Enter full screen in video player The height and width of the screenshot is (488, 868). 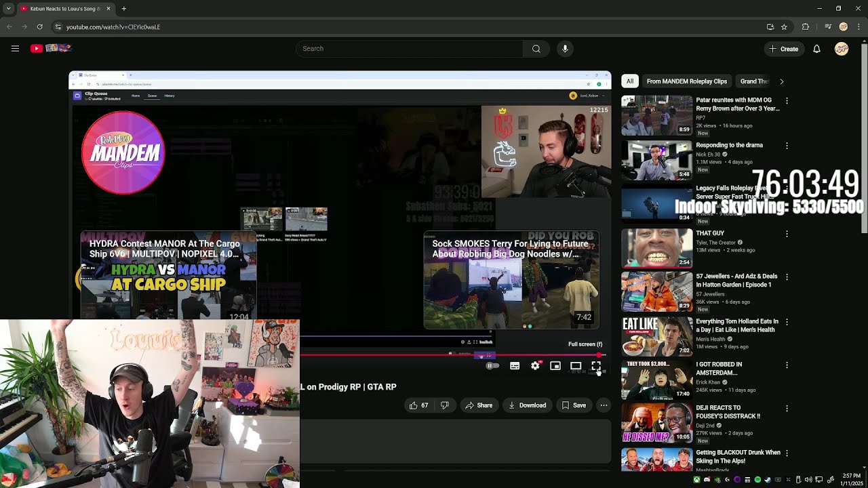point(596,366)
